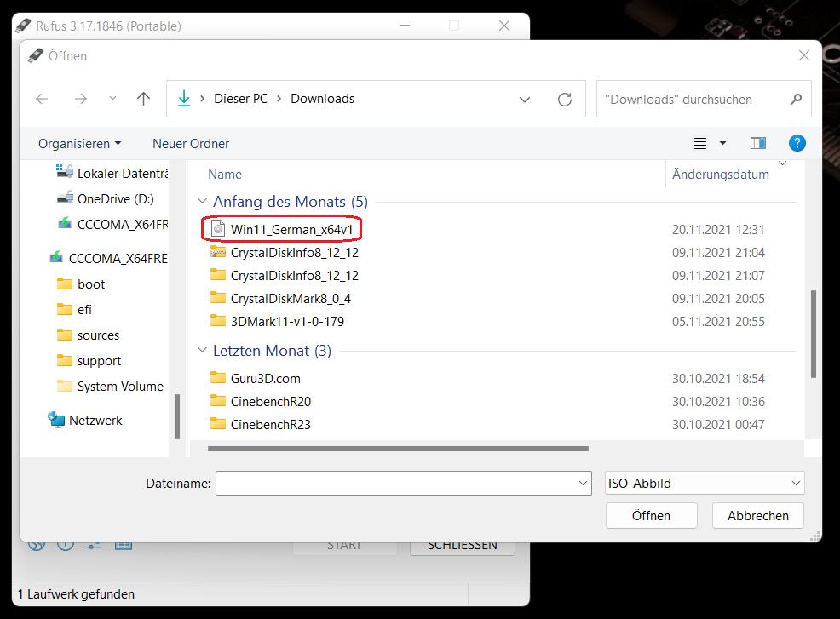840x619 pixels.
Task: Close the Öffnen dialog
Action: pos(803,55)
